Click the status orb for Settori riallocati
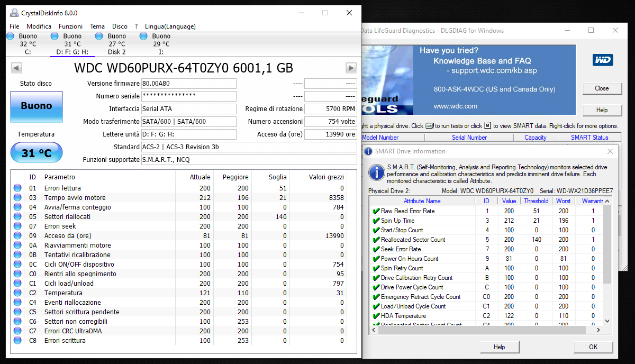 [x=17, y=216]
